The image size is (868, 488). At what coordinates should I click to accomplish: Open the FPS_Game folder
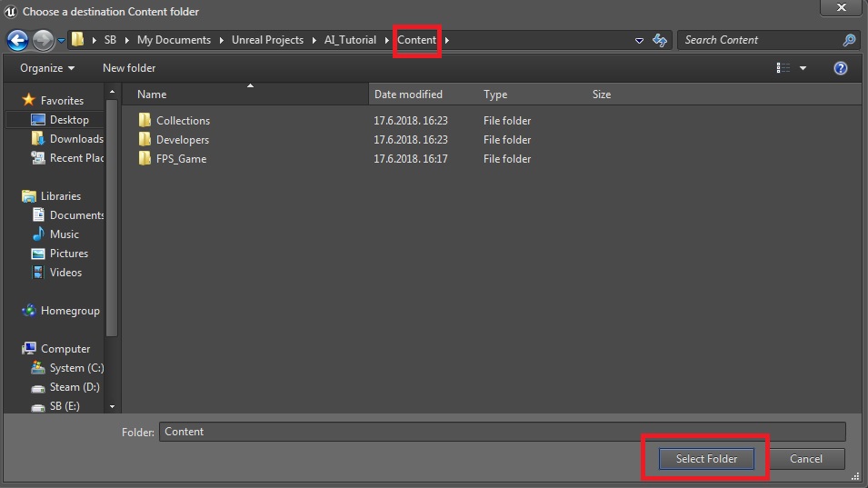click(x=181, y=159)
